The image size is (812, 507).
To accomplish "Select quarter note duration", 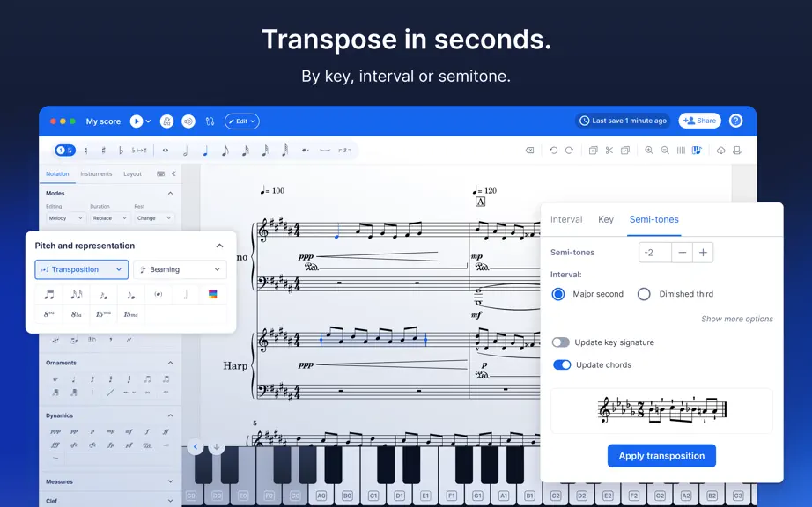I will tap(205, 151).
